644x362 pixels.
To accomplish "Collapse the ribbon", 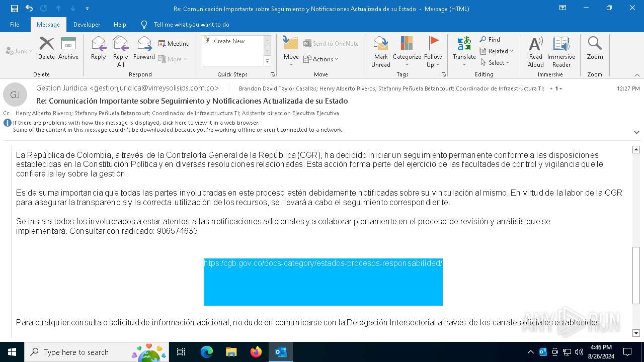I will (636, 75).
